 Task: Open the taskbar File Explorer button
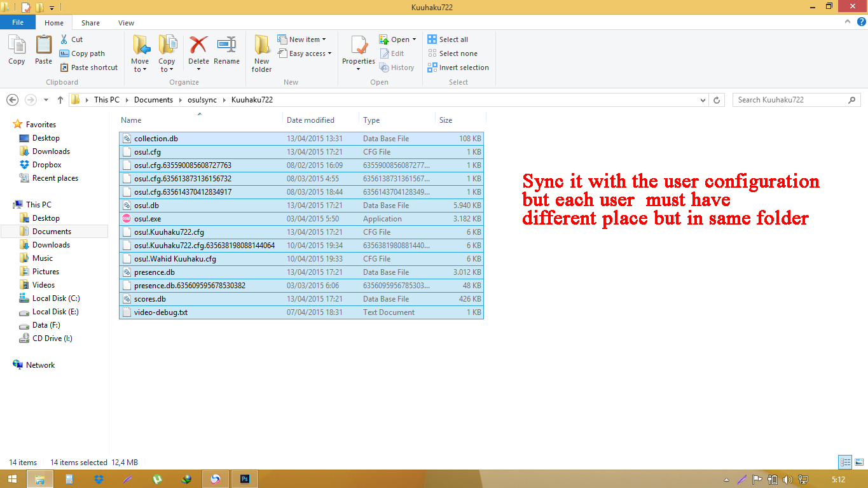click(x=39, y=479)
